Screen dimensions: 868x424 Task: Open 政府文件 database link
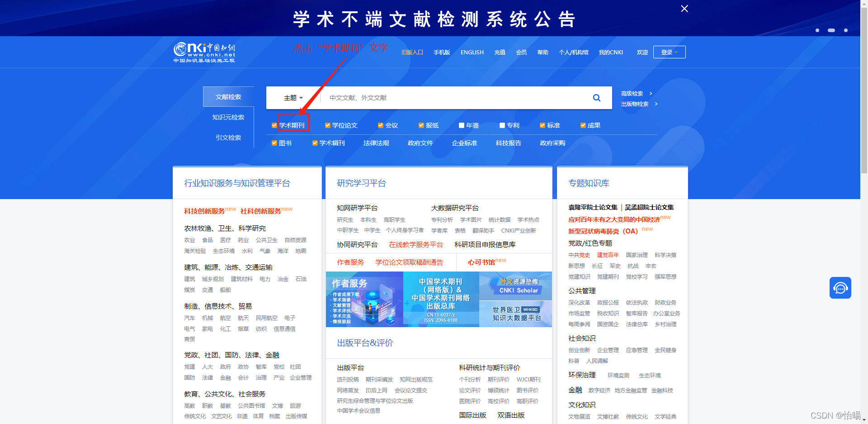(420, 143)
